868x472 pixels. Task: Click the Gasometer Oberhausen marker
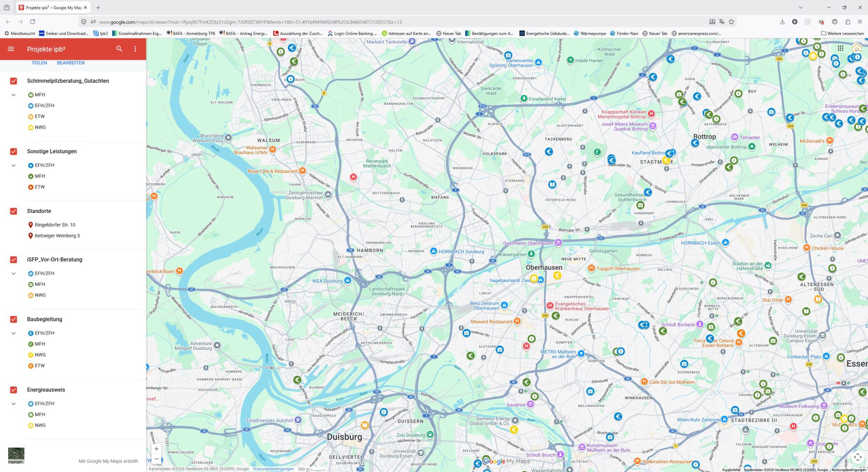coord(558,243)
